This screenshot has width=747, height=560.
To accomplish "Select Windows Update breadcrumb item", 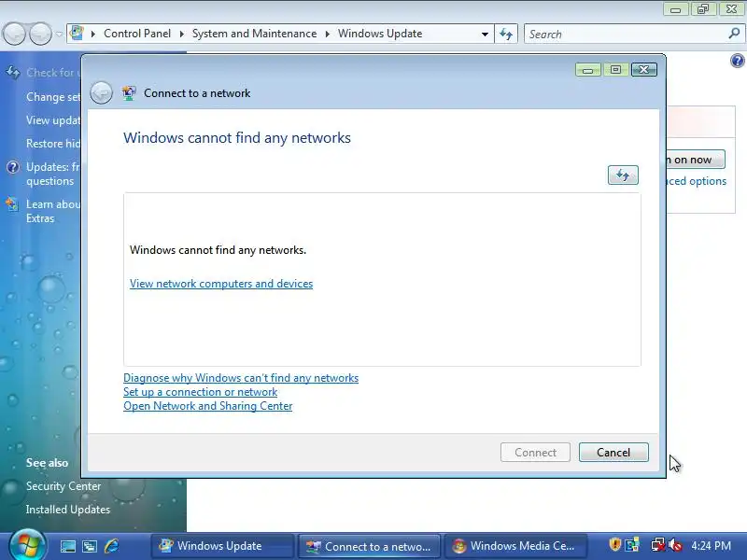I will [380, 34].
